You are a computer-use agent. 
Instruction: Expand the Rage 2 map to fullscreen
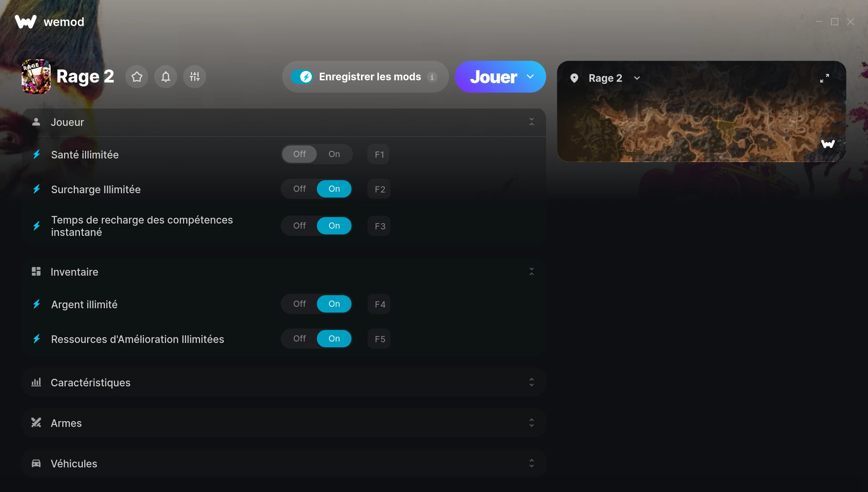[x=825, y=78]
